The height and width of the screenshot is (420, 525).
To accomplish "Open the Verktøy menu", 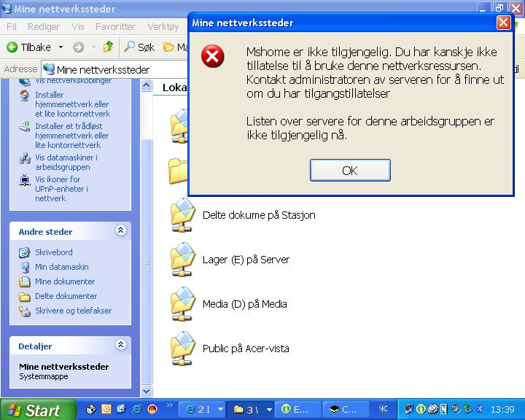I will click(163, 27).
